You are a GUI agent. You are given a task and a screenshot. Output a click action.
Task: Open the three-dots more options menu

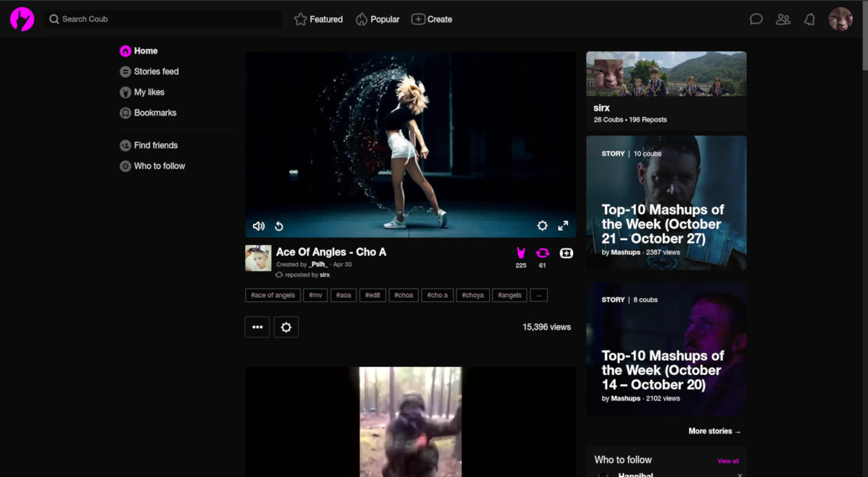pos(257,327)
